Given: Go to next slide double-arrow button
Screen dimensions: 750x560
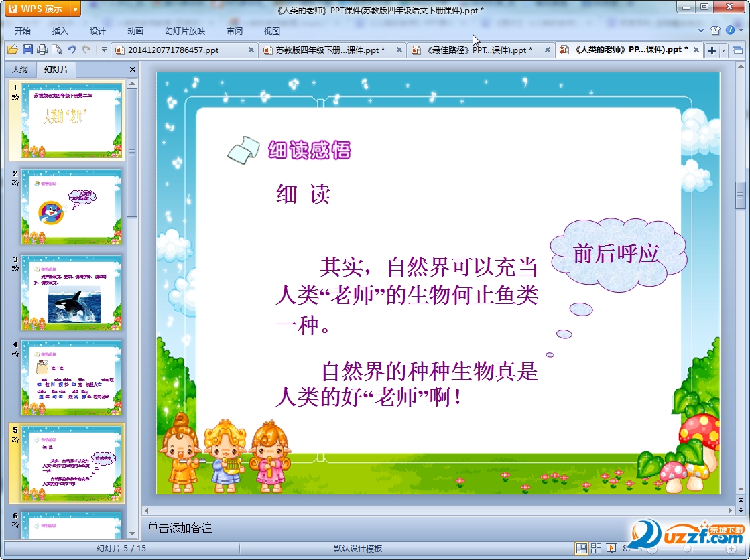Looking at the screenshot, I should coord(741,509).
